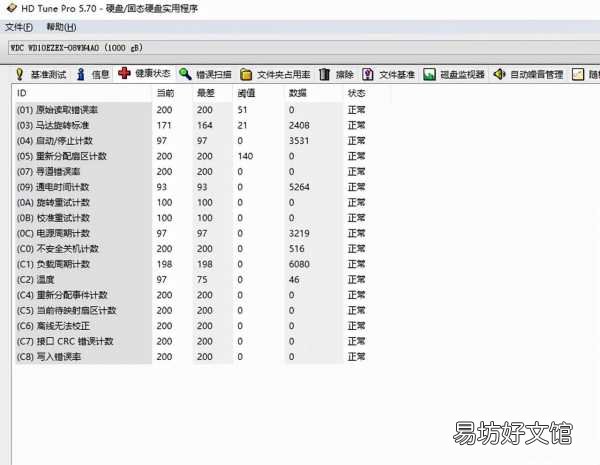
Task: Click the magnifier Error Scan icon
Action: click(185, 73)
